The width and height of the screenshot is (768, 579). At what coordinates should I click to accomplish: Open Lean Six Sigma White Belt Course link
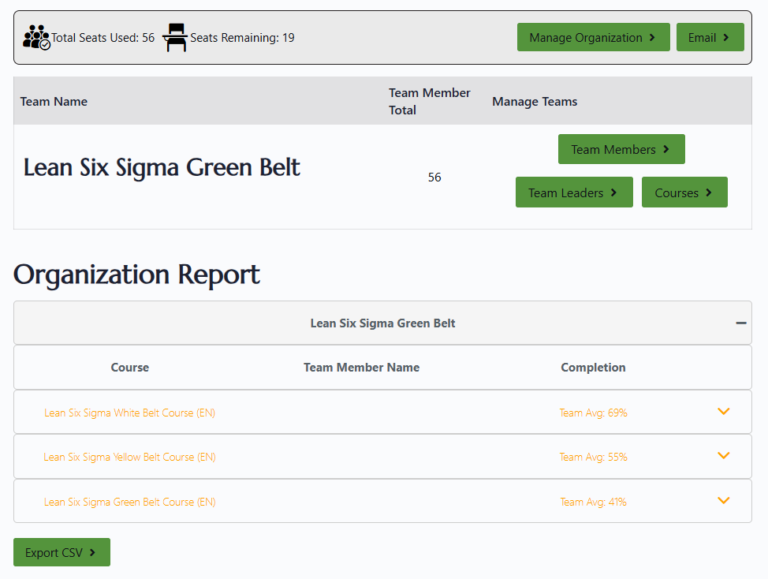coord(130,412)
